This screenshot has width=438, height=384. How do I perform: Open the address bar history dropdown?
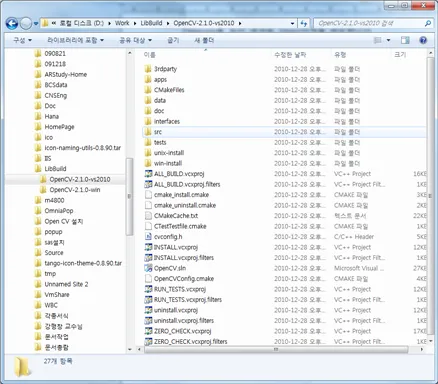292,23
